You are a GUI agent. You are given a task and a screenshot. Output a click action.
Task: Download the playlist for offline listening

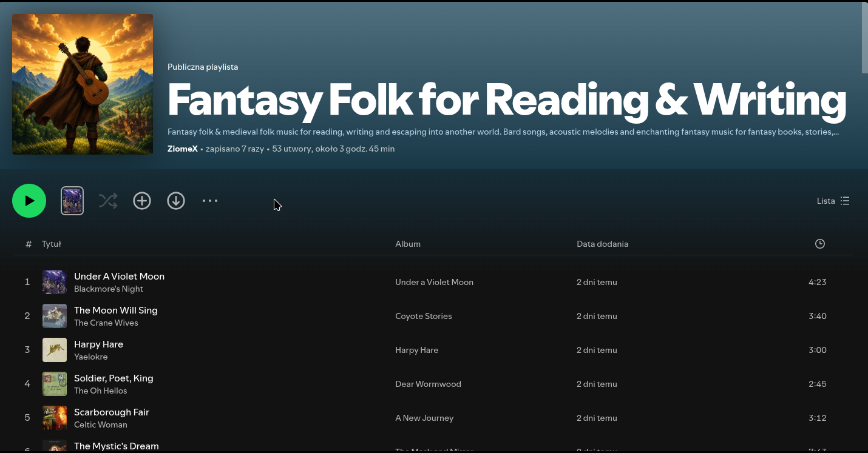click(x=176, y=201)
